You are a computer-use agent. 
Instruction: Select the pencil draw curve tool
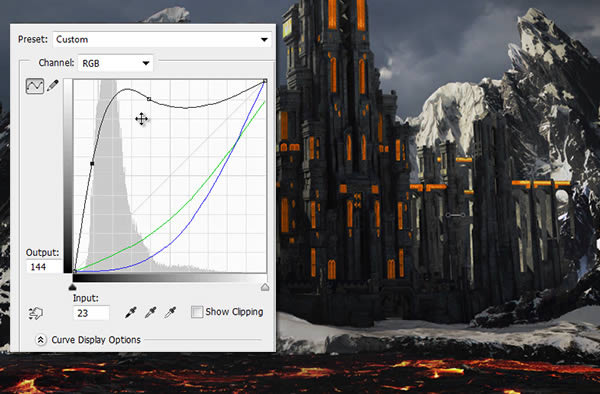[x=52, y=86]
